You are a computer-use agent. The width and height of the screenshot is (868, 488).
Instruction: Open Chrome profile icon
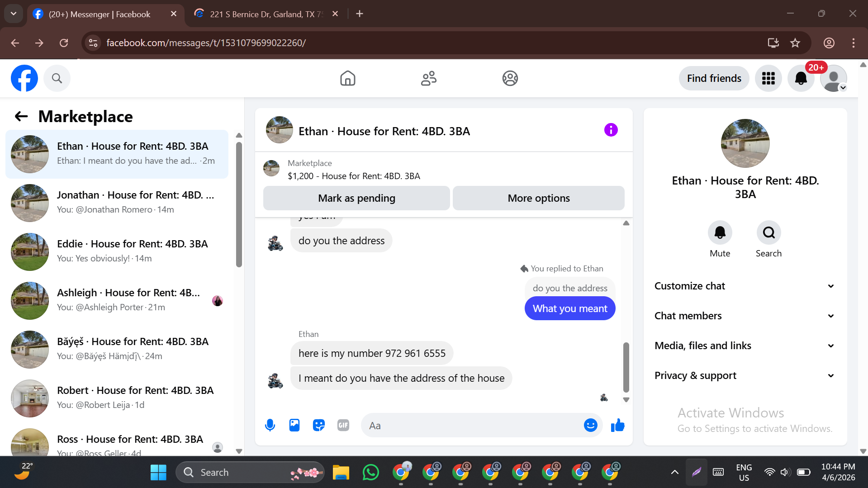(x=829, y=43)
